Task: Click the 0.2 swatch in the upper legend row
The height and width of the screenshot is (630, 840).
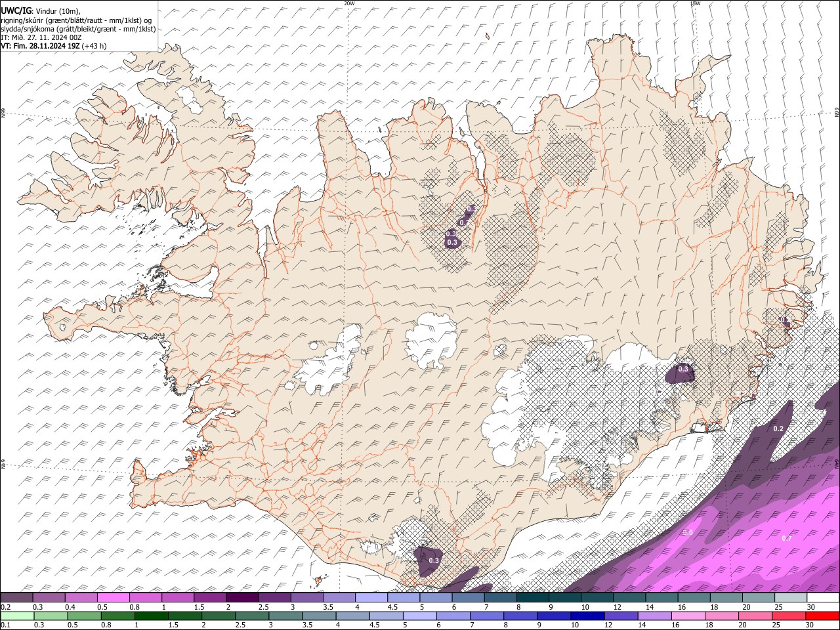Action: [x=16, y=598]
